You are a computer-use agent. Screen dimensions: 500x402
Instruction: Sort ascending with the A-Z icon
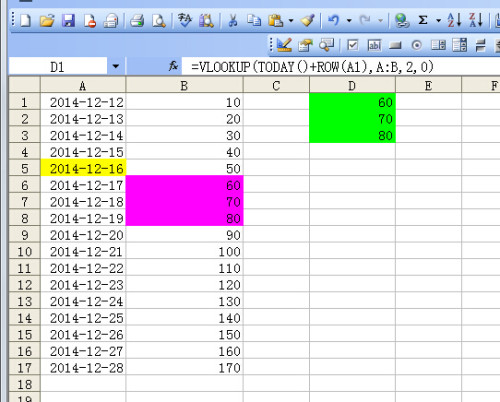[454, 21]
